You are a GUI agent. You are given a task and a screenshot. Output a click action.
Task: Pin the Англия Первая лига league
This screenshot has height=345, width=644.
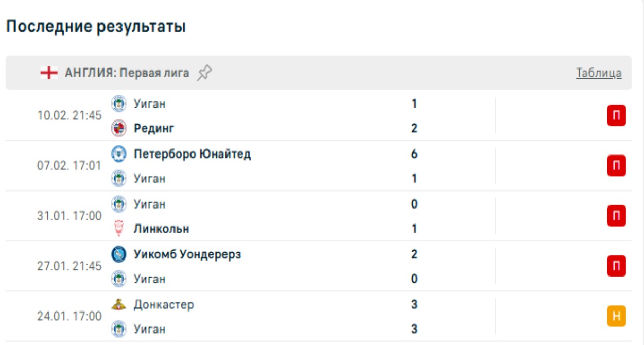click(x=204, y=73)
